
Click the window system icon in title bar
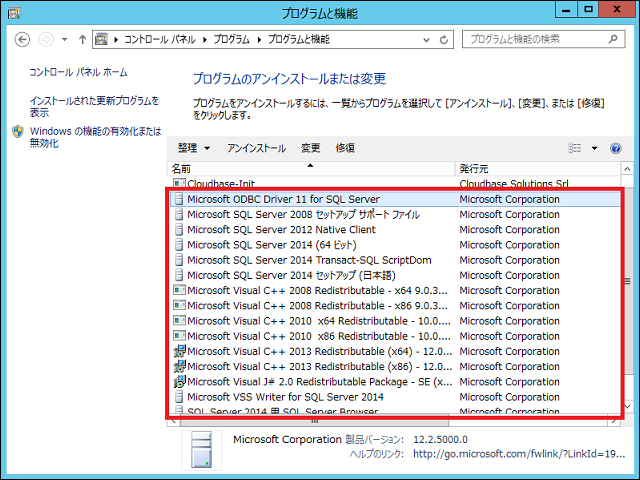[13, 13]
